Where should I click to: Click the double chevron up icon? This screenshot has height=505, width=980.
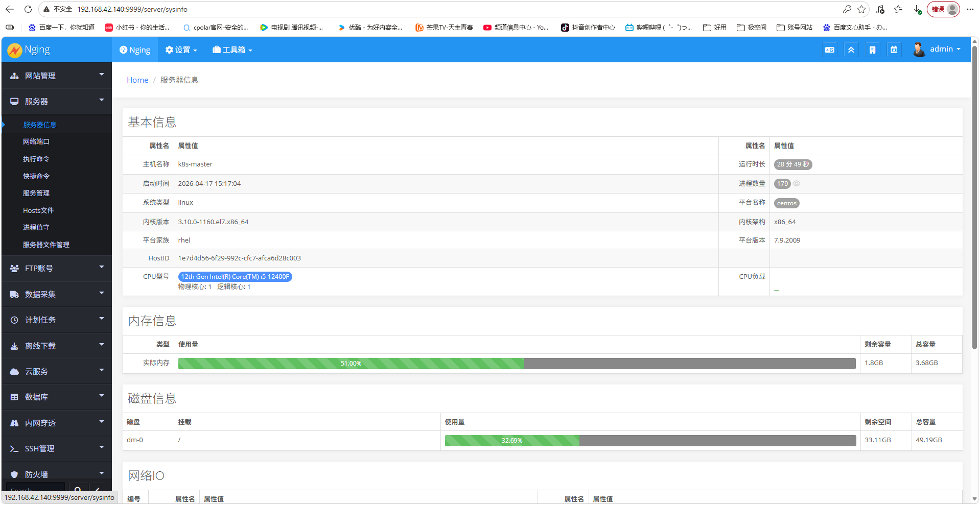pos(851,50)
